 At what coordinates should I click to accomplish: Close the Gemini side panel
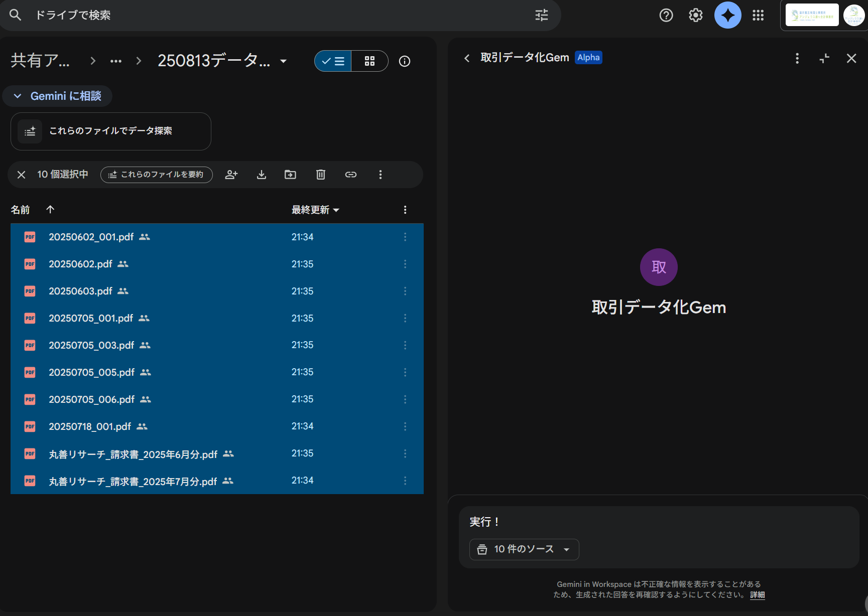[851, 58]
